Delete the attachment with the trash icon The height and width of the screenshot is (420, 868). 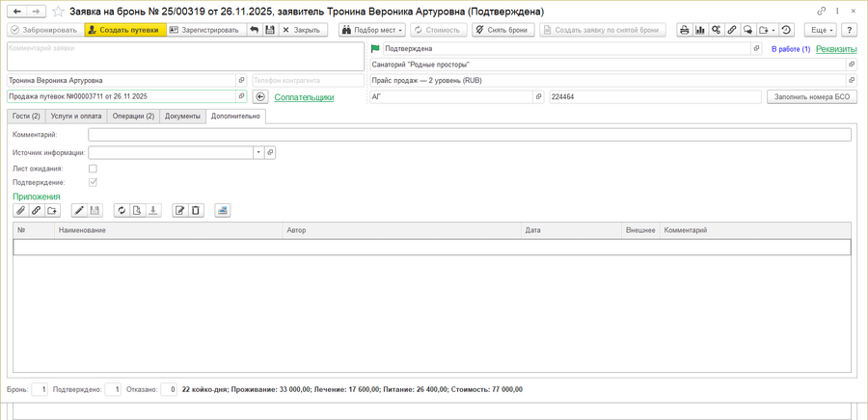coord(196,210)
